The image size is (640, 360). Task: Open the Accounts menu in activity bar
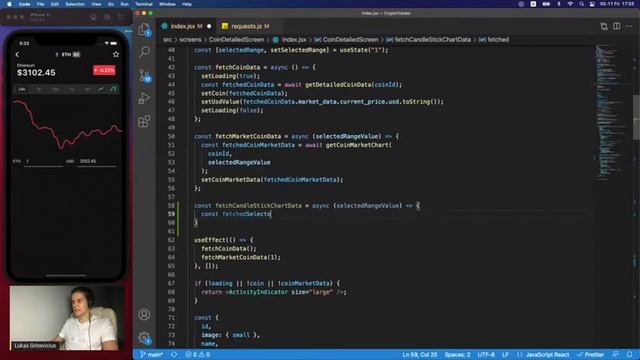[144, 314]
